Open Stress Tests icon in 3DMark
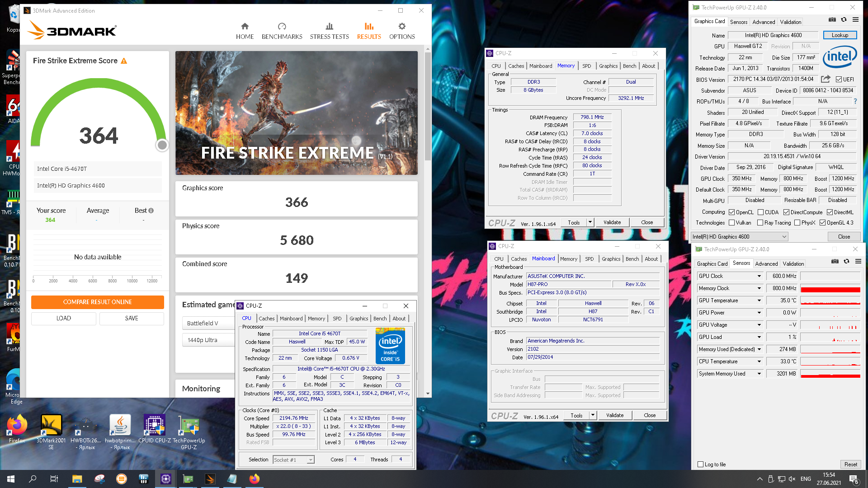 330,26
